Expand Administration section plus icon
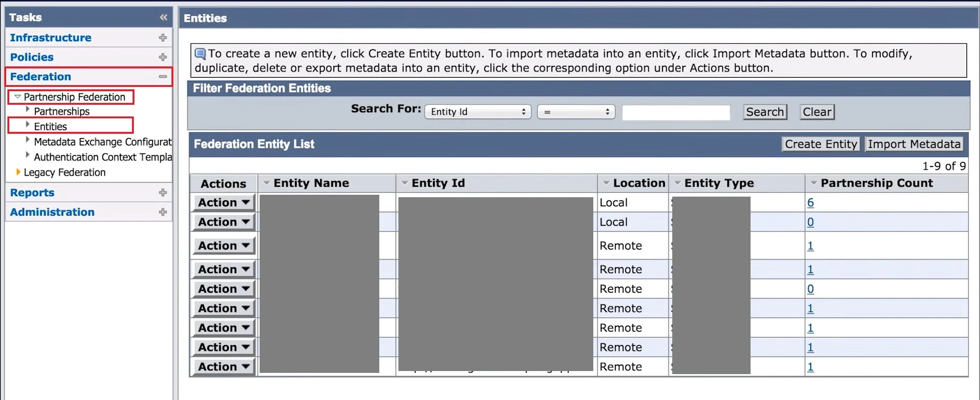The image size is (980, 400). click(163, 212)
